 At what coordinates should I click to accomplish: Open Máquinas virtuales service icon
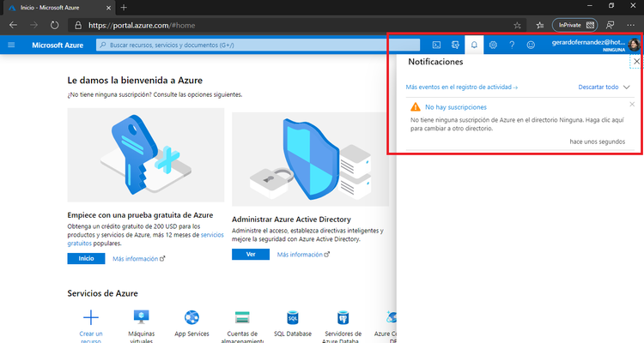click(142, 317)
